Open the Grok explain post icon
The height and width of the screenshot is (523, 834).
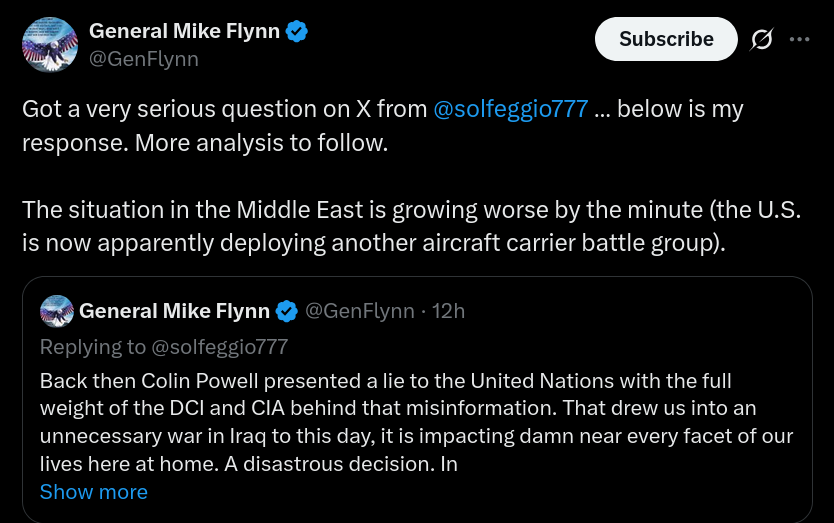pyautogui.click(x=762, y=39)
